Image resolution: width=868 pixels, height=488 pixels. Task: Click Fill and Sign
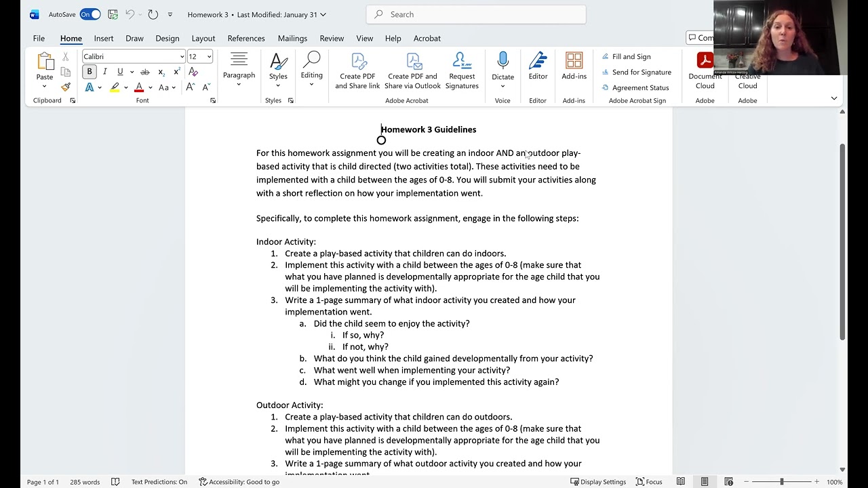tap(626, 57)
